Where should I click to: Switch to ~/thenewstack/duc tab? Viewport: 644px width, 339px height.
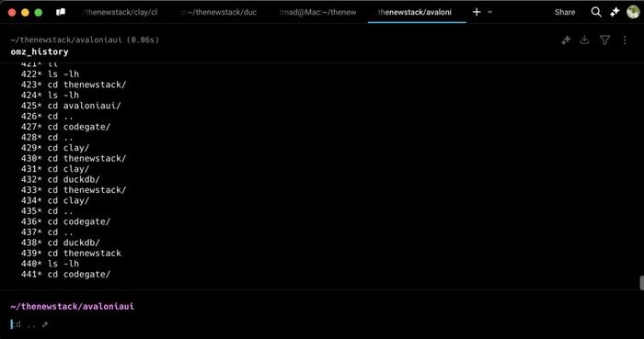[219, 12]
